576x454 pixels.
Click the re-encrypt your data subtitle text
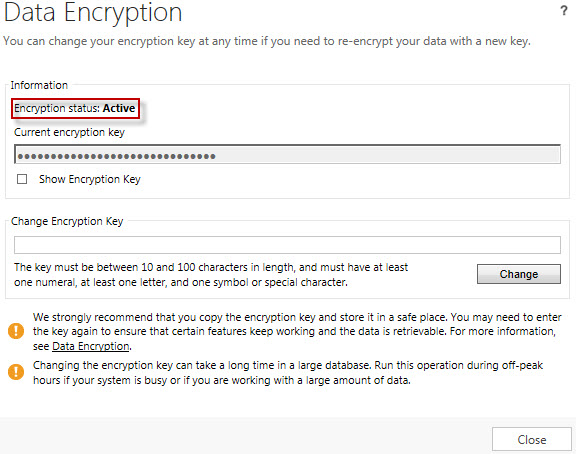click(267, 41)
